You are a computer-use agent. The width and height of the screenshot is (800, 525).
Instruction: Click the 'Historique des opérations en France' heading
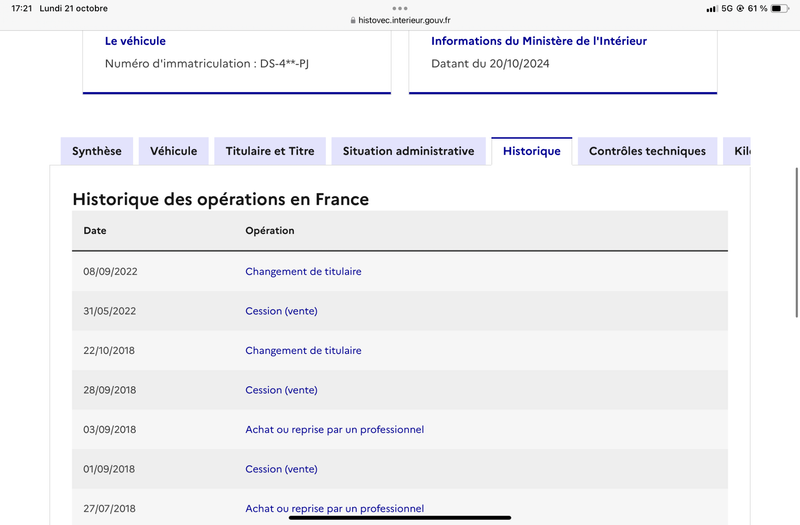(x=220, y=199)
